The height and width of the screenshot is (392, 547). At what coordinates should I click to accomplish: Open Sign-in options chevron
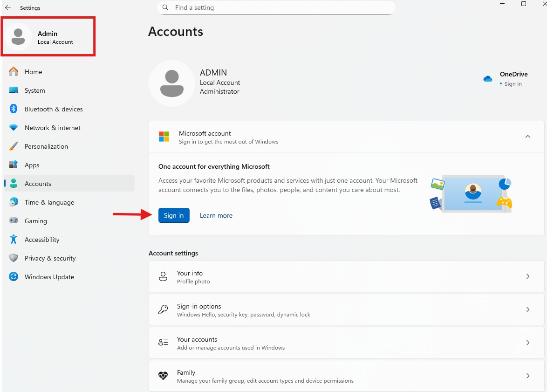pyautogui.click(x=527, y=309)
